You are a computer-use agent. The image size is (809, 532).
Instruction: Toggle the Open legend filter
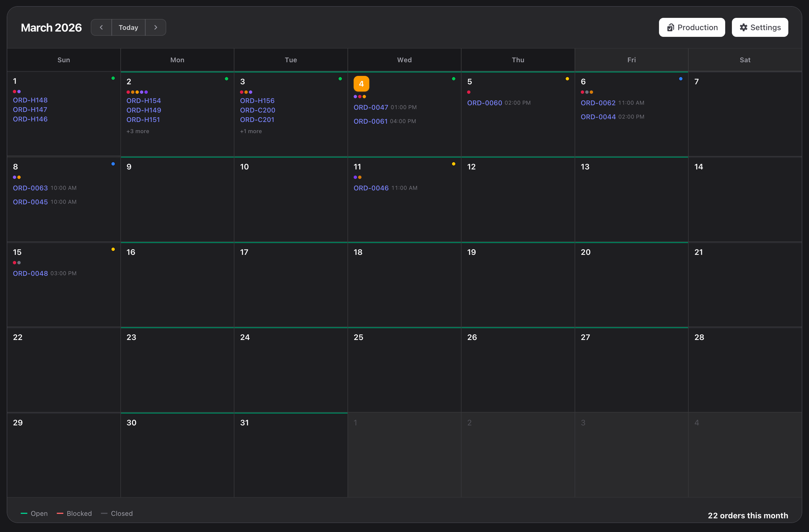click(34, 513)
